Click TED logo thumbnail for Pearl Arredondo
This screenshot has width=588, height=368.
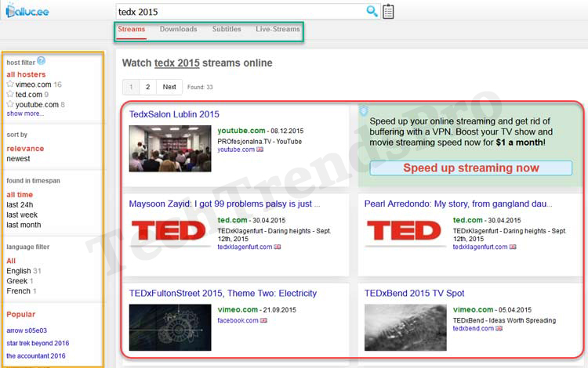point(405,232)
